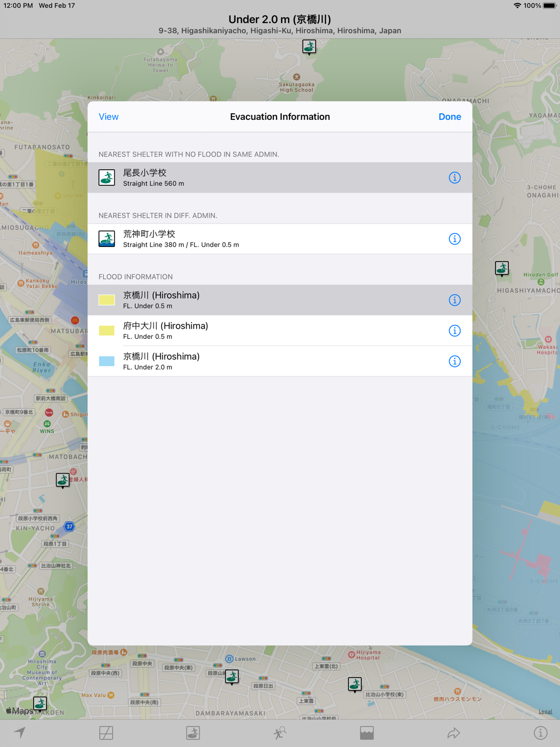
Task: Open the shelter icon in bottom toolbar
Action: (193, 732)
